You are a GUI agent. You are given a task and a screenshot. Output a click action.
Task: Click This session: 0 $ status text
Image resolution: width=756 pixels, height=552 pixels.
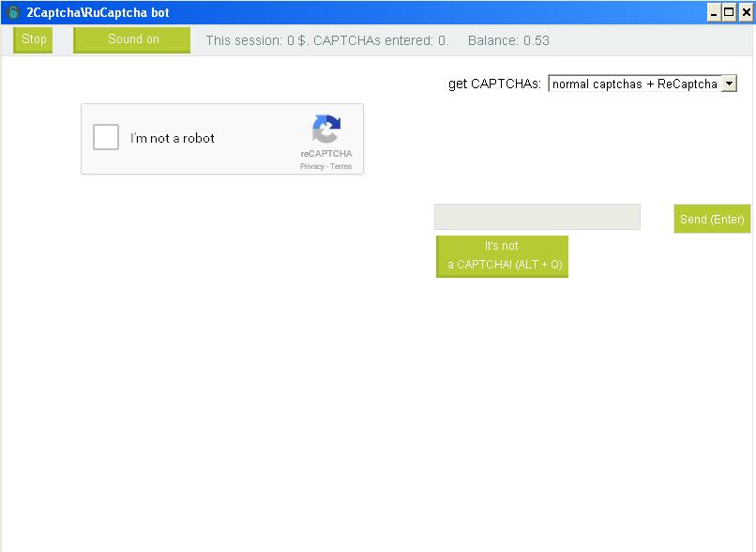pos(256,40)
